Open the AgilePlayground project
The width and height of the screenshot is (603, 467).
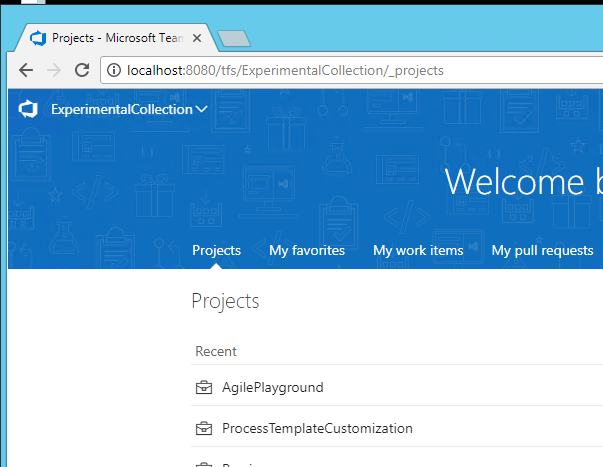click(273, 387)
